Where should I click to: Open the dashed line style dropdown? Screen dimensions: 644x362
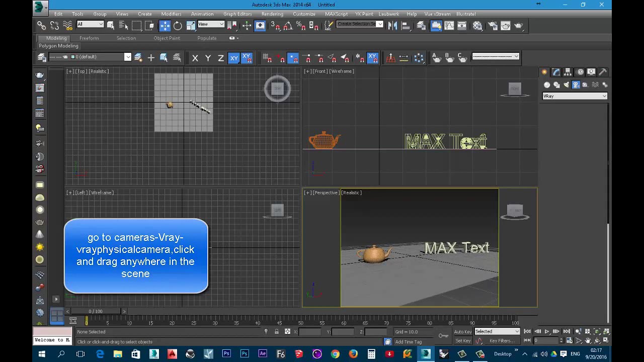tap(496, 56)
